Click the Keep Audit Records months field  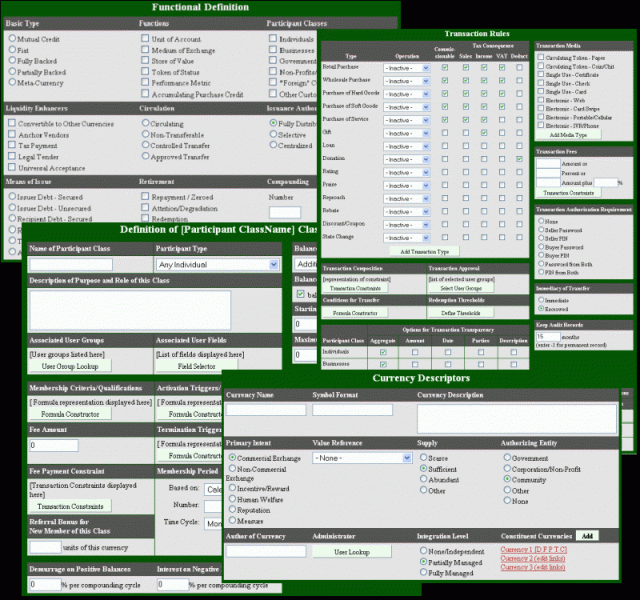(x=548, y=337)
